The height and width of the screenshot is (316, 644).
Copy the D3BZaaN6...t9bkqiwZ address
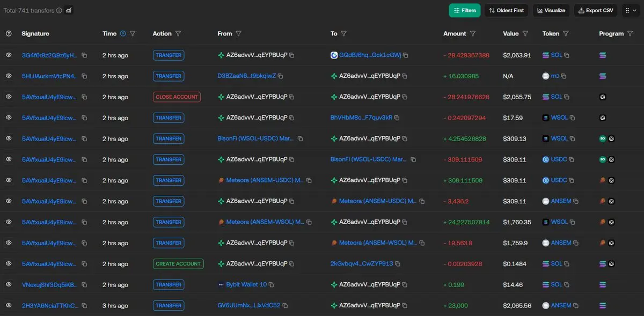point(281,76)
